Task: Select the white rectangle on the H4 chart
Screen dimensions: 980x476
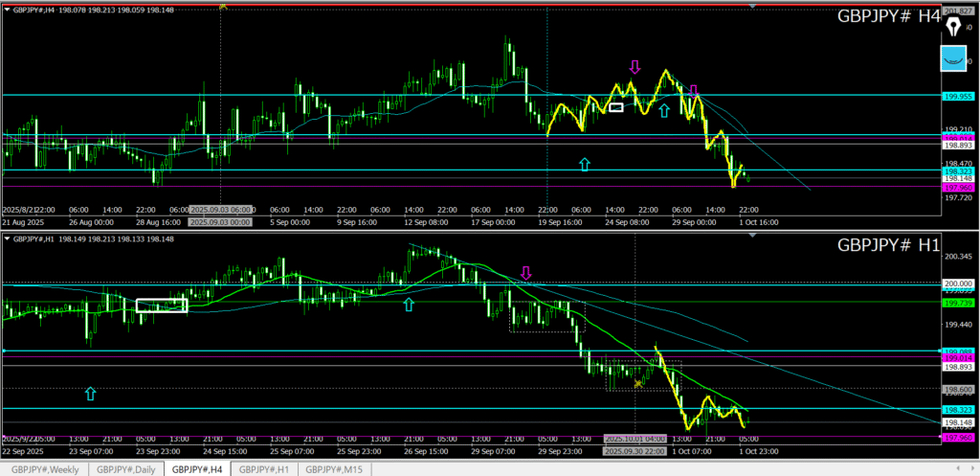Action: pyautogui.click(x=615, y=107)
